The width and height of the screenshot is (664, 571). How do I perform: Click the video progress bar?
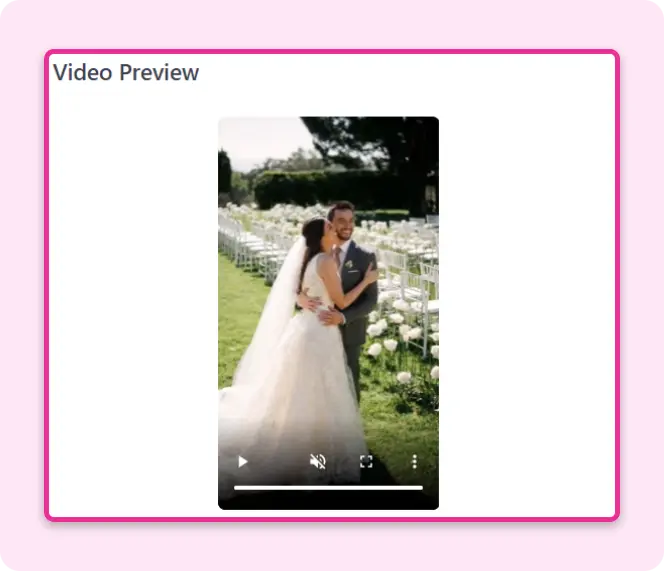328,488
